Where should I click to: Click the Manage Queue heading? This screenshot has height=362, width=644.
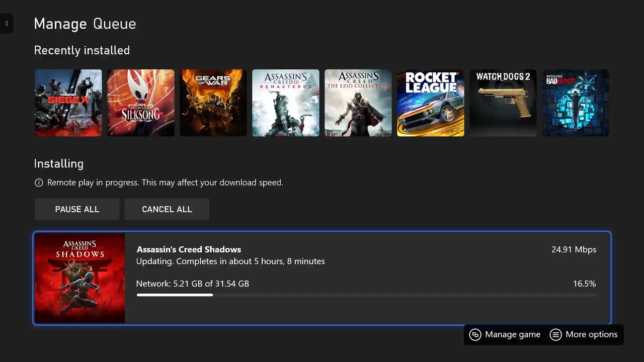click(85, 24)
